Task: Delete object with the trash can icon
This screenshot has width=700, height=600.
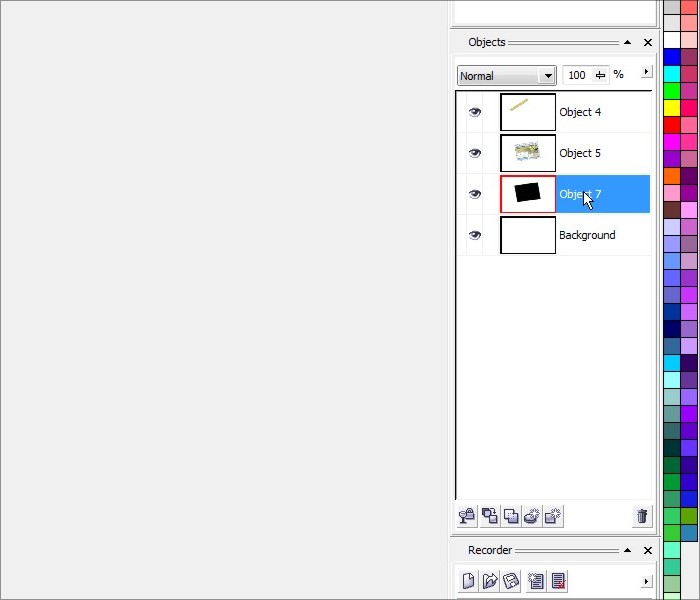Action: pos(642,516)
